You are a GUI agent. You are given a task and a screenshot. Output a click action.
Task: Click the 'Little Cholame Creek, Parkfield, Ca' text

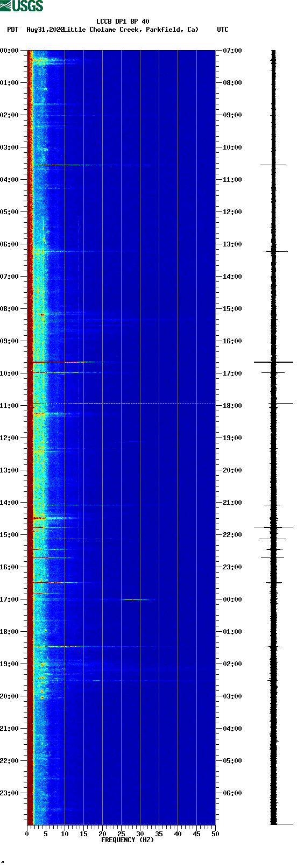(x=131, y=30)
